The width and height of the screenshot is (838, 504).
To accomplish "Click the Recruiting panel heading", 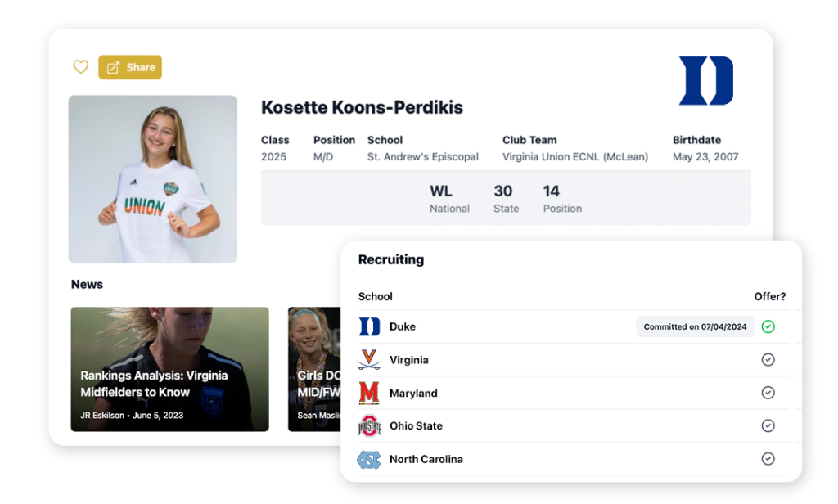I will [391, 259].
